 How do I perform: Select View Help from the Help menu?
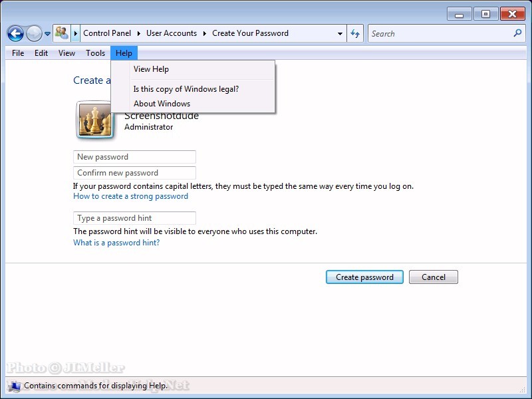[151, 69]
